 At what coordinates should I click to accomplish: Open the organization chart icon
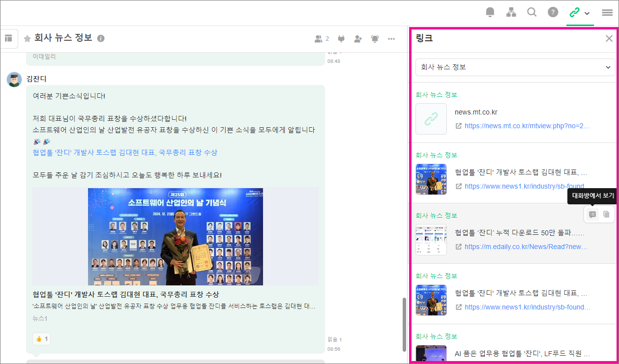tap(511, 12)
